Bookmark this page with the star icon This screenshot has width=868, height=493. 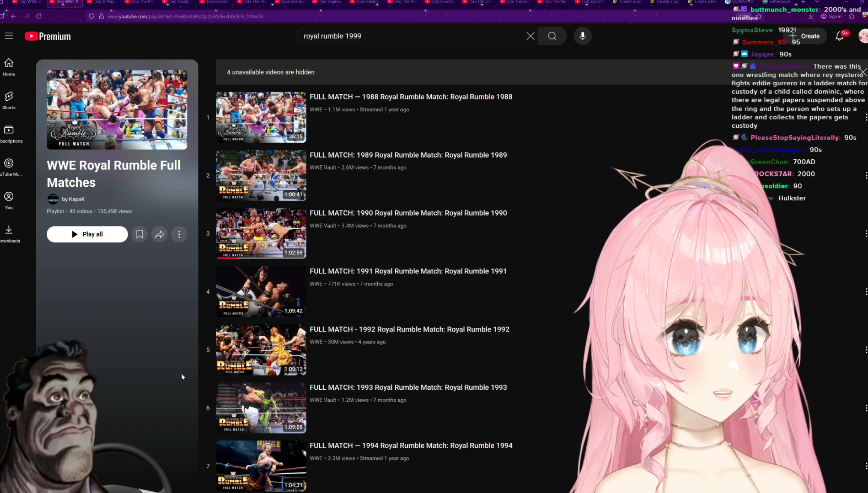(759, 16)
